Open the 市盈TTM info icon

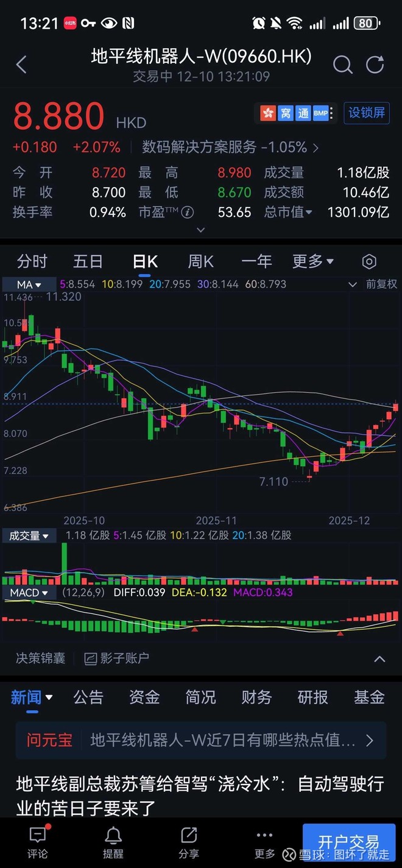coord(188,213)
